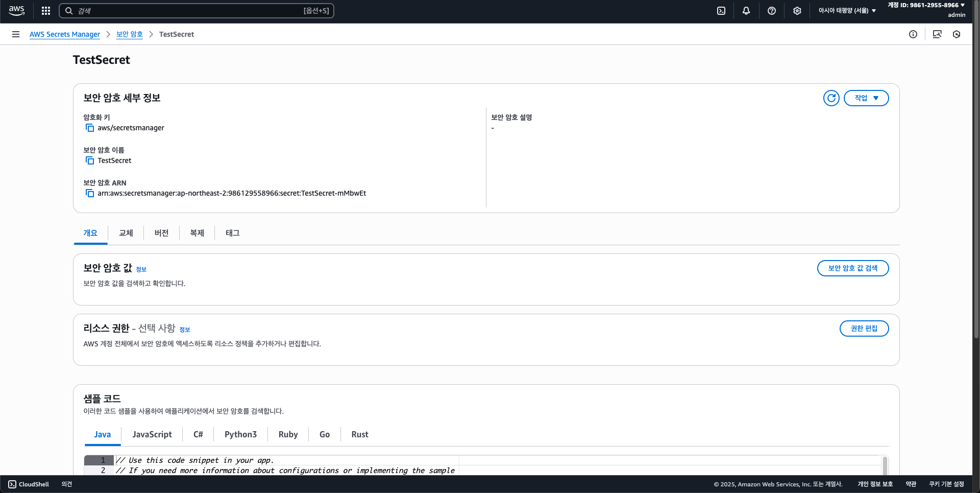
Task: Click the code snippet vertical scrollbar
Action: [885, 465]
